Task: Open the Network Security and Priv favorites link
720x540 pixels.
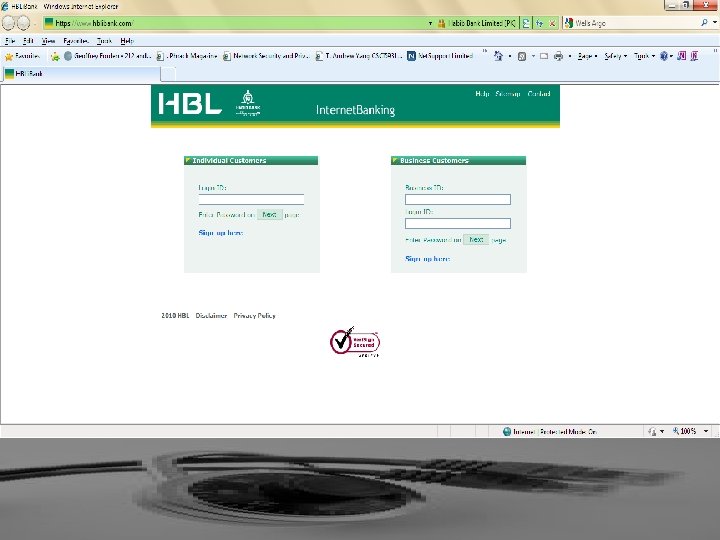Action: tap(265, 56)
